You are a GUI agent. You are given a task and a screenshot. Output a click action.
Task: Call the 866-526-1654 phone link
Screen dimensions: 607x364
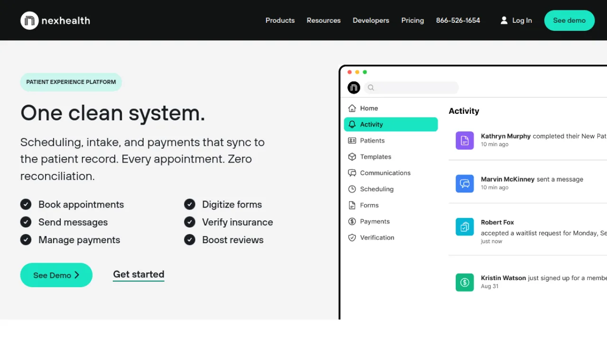point(458,20)
